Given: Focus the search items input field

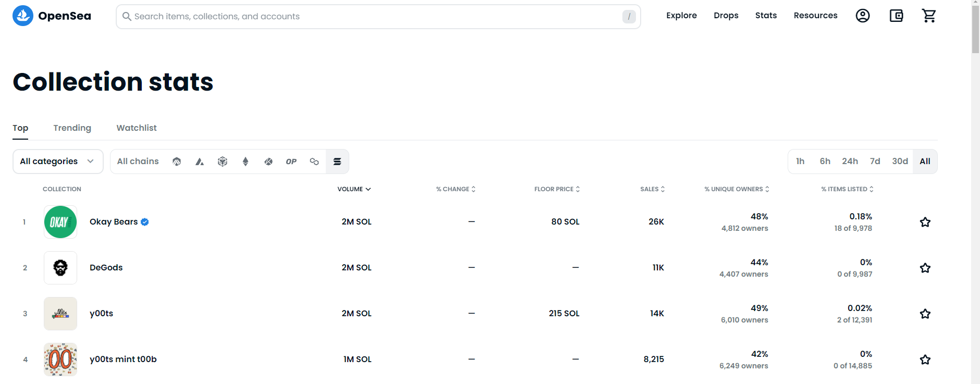Looking at the screenshot, I should point(377,17).
